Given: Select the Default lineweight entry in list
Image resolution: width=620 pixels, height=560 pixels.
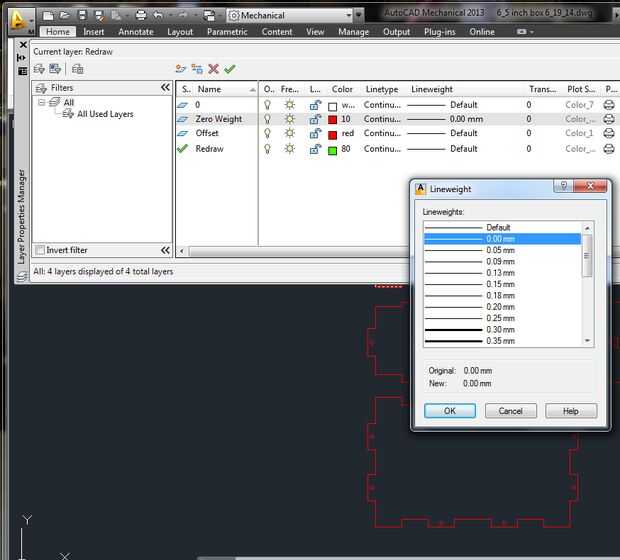Looking at the screenshot, I should [502, 227].
